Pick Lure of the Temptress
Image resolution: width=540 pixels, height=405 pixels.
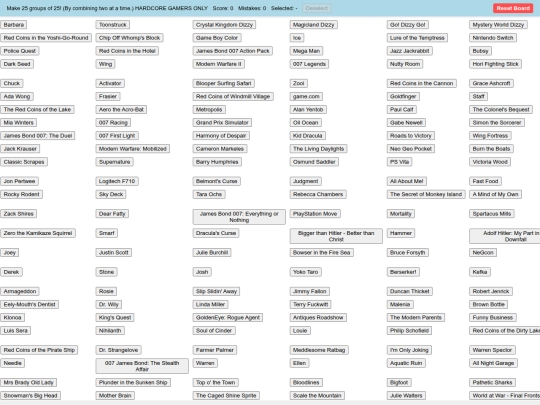click(x=417, y=38)
